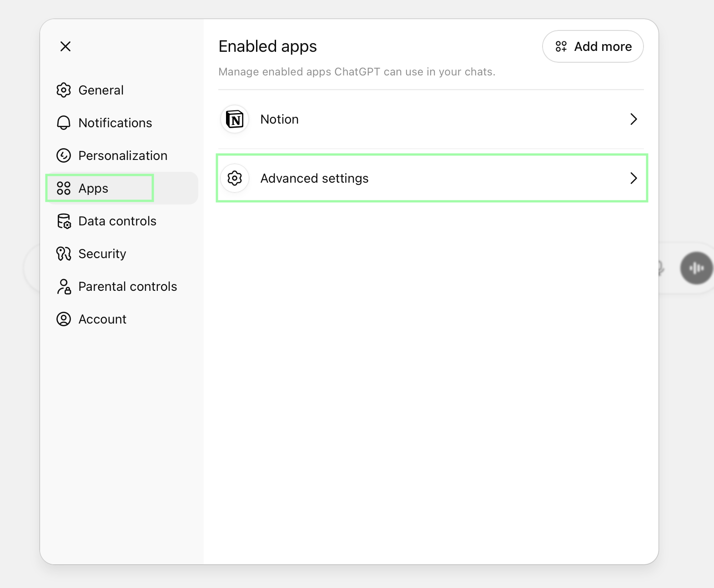714x588 pixels.
Task: Click the Account profile icon
Action: tap(64, 319)
